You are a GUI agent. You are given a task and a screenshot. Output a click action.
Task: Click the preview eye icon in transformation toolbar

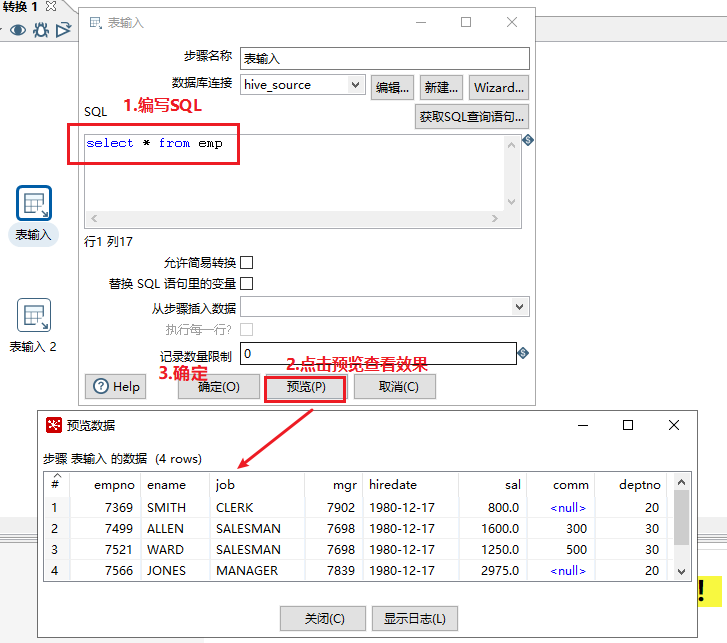(x=18, y=31)
